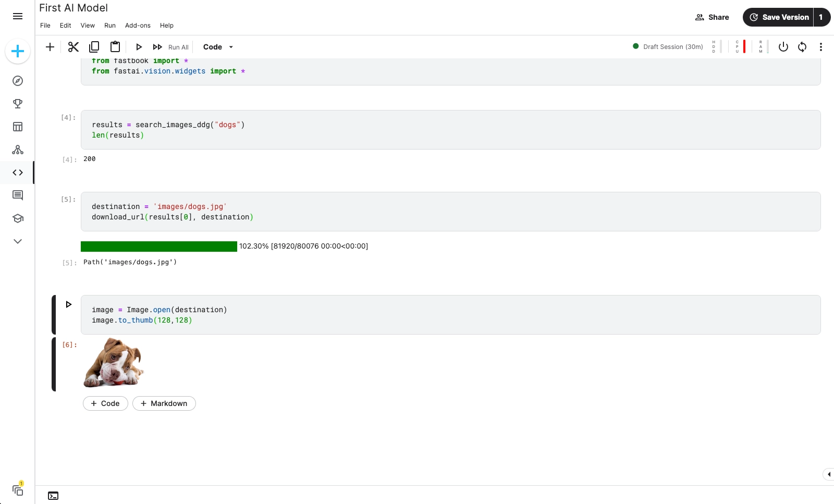Run the image thumbnail cell
This screenshot has height=504, width=834.
tap(68, 304)
